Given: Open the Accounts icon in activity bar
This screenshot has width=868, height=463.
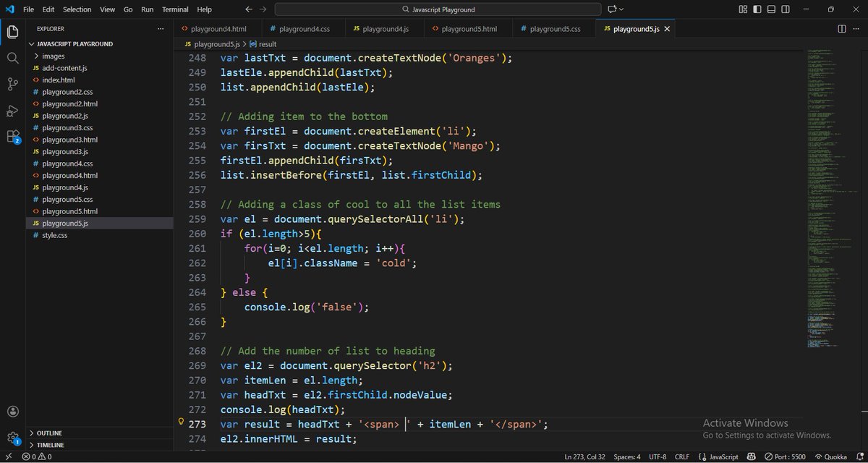Looking at the screenshot, I should (x=12, y=412).
